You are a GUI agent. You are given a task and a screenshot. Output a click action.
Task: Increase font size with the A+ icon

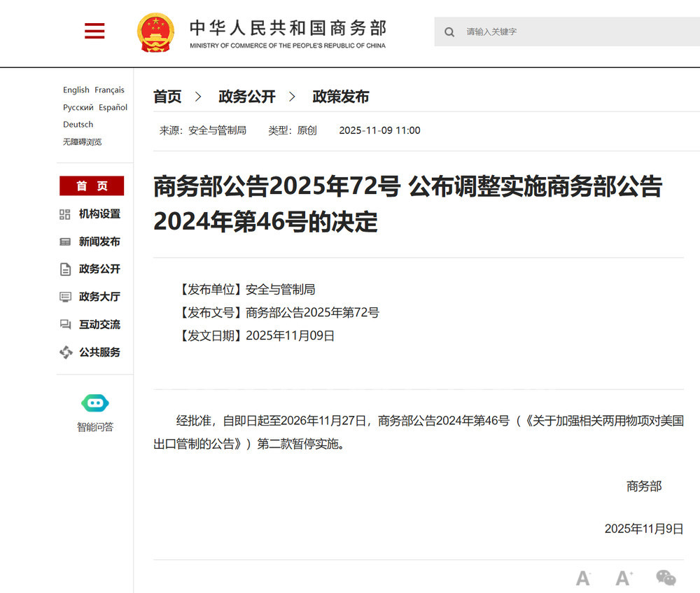(624, 578)
